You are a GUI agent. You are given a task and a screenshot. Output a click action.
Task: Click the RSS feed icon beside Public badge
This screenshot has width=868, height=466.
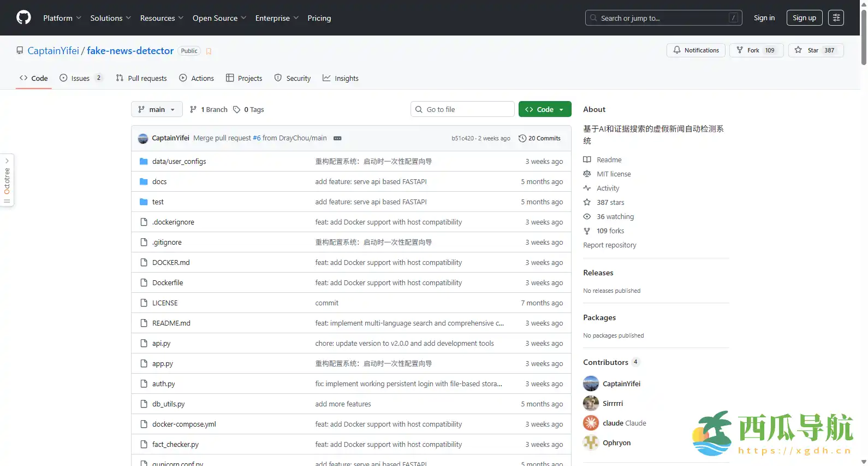[x=209, y=51]
